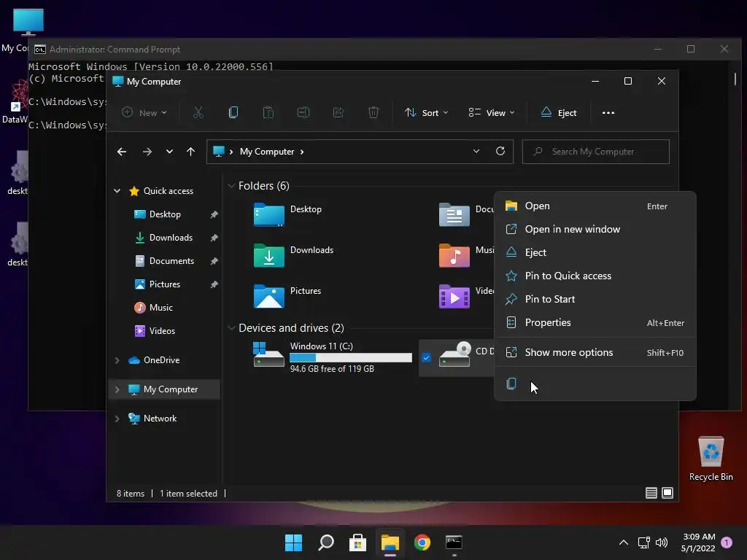This screenshot has width=747, height=560.
Task: Open Microsoft Store from taskbar
Action: pos(357,542)
